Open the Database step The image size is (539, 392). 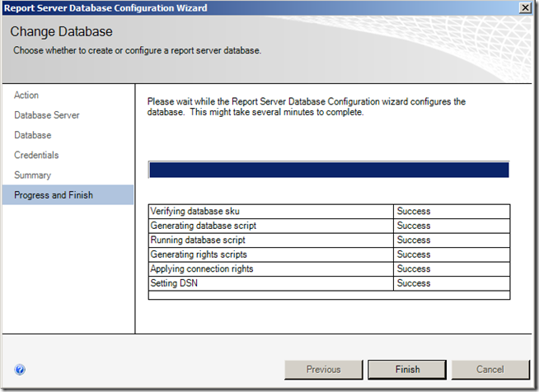pyautogui.click(x=33, y=135)
